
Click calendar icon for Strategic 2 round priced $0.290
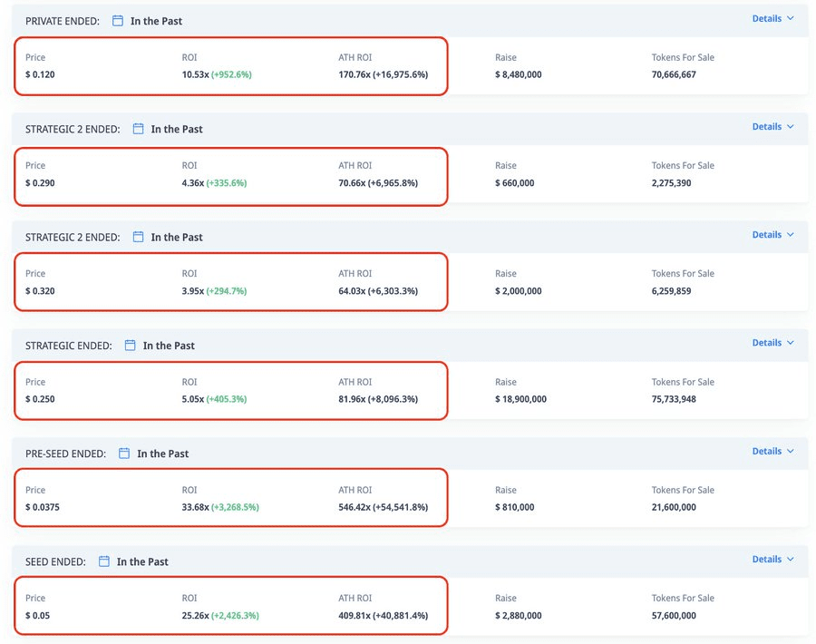[x=139, y=129]
